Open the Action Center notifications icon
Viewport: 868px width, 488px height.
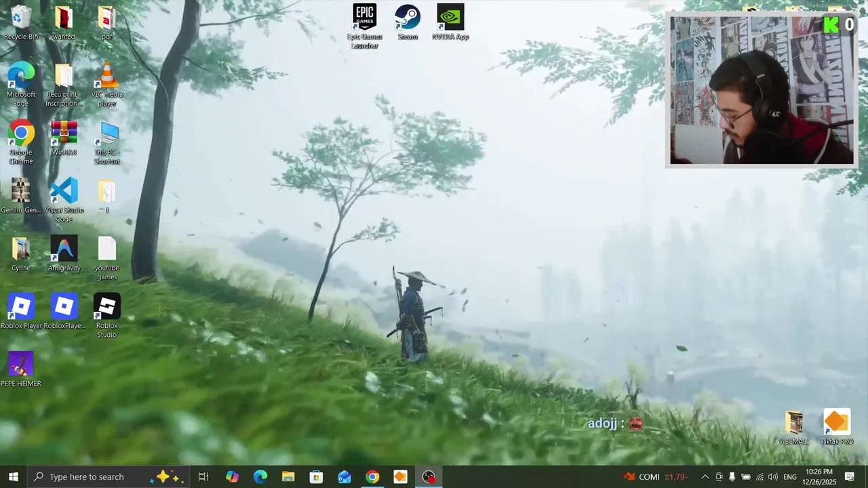click(849, 476)
